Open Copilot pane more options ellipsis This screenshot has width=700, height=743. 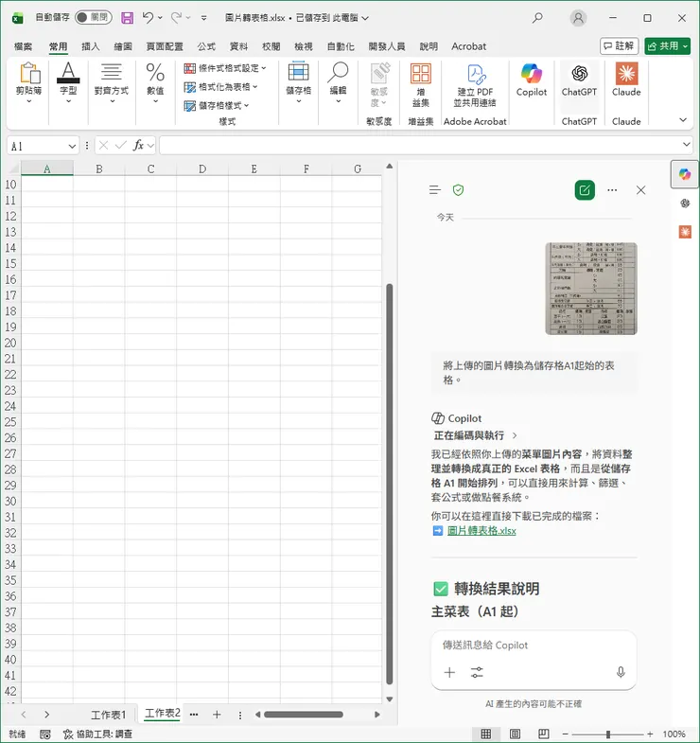click(612, 190)
